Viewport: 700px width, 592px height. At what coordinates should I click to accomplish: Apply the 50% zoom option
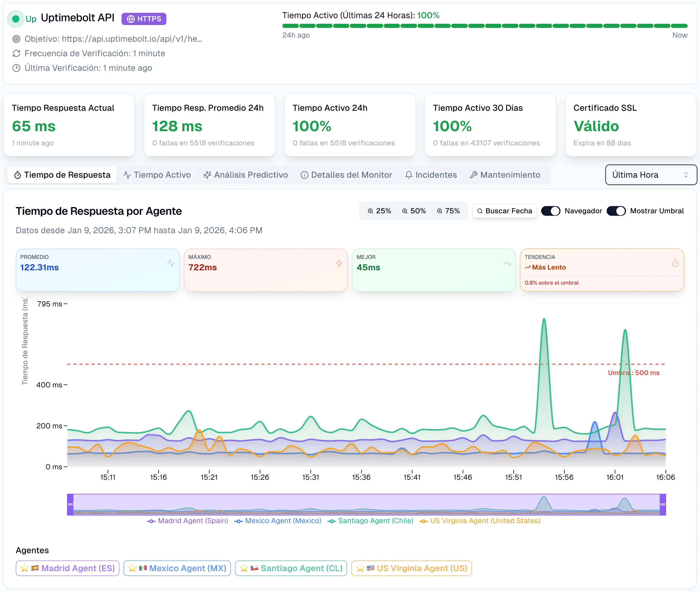coord(414,211)
